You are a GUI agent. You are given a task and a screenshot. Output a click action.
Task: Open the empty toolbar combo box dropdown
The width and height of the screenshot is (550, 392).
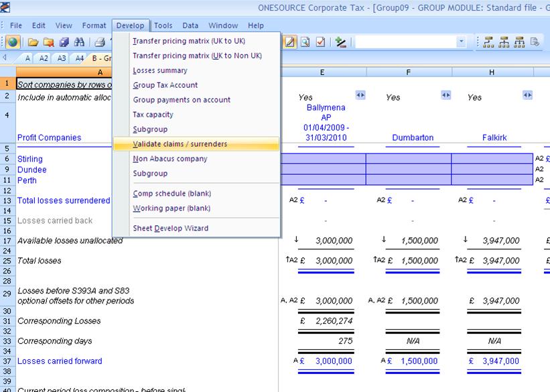461,42
